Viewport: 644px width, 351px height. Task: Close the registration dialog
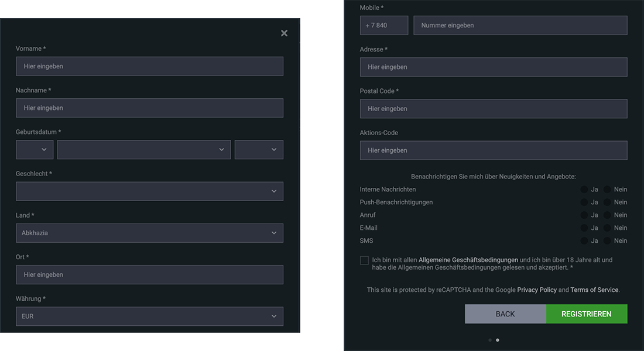pyautogui.click(x=284, y=33)
